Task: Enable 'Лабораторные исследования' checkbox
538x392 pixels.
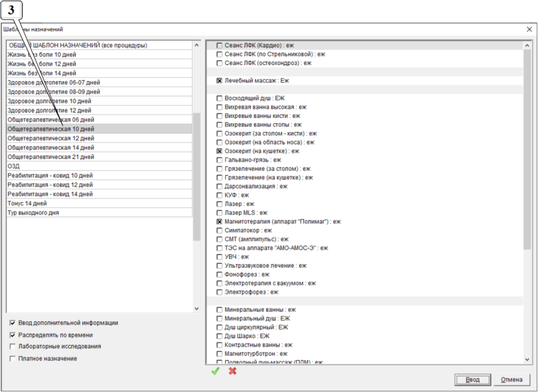Action: 13,347
